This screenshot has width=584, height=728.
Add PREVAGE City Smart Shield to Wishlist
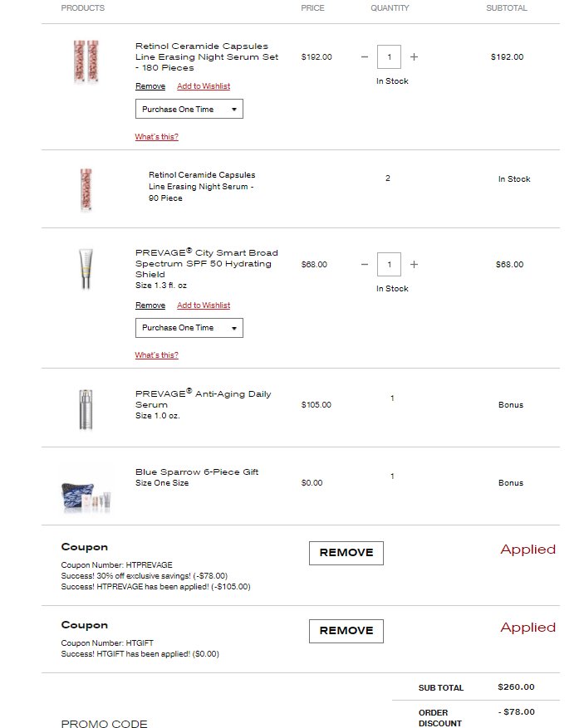(204, 305)
